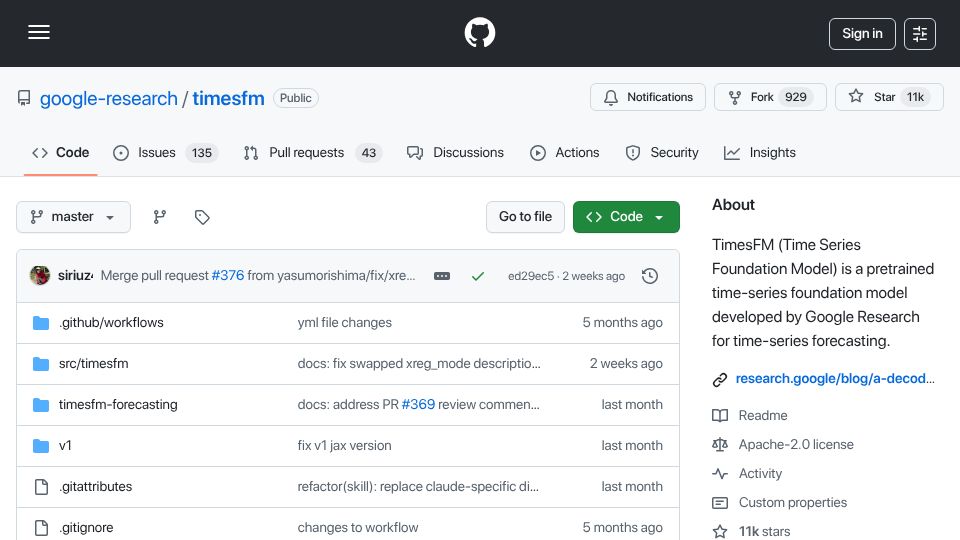Image resolution: width=960 pixels, height=540 pixels.
Task: Open 'refactor(skill)' commit message
Action: (x=418, y=487)
